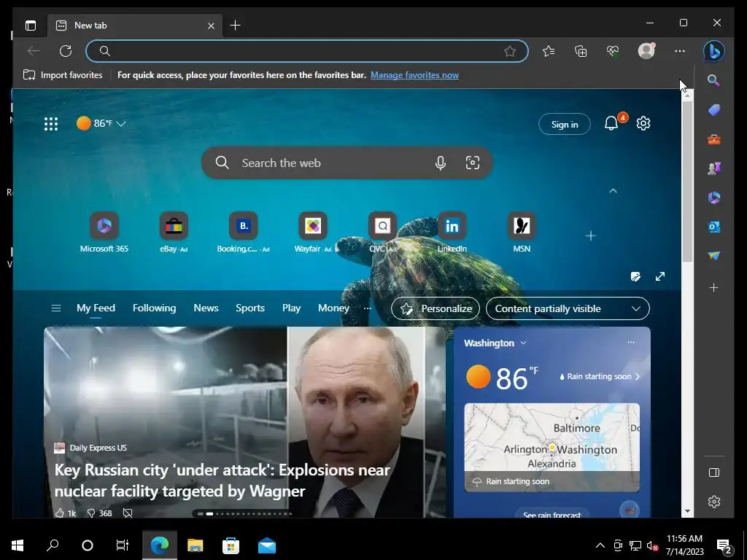The height and width of the screenshot is (560, 747).
Task: Select the New tab tab
Action: [135, 26]
